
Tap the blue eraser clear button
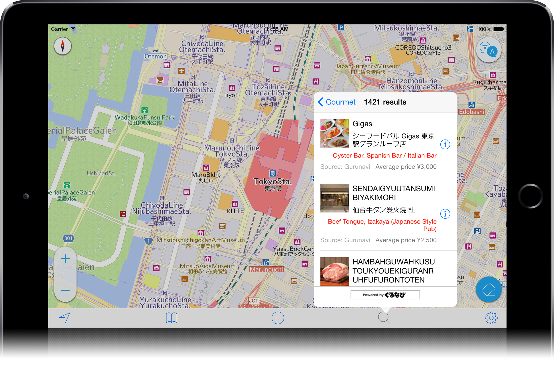488,289
